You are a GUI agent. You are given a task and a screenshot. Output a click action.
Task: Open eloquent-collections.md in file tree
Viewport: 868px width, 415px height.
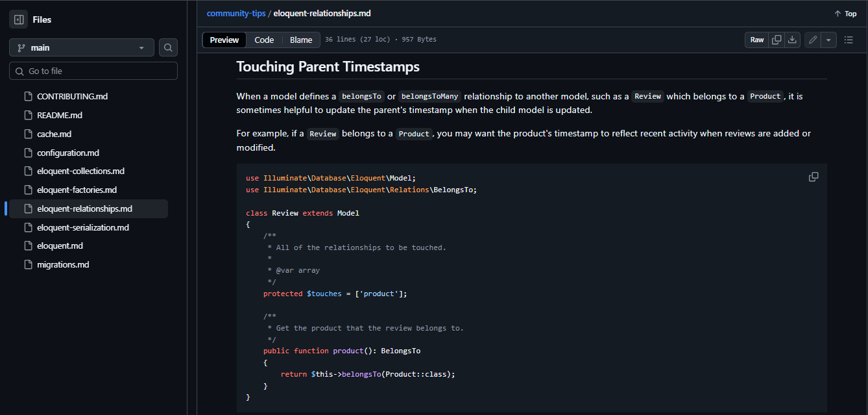click(80, 171)
